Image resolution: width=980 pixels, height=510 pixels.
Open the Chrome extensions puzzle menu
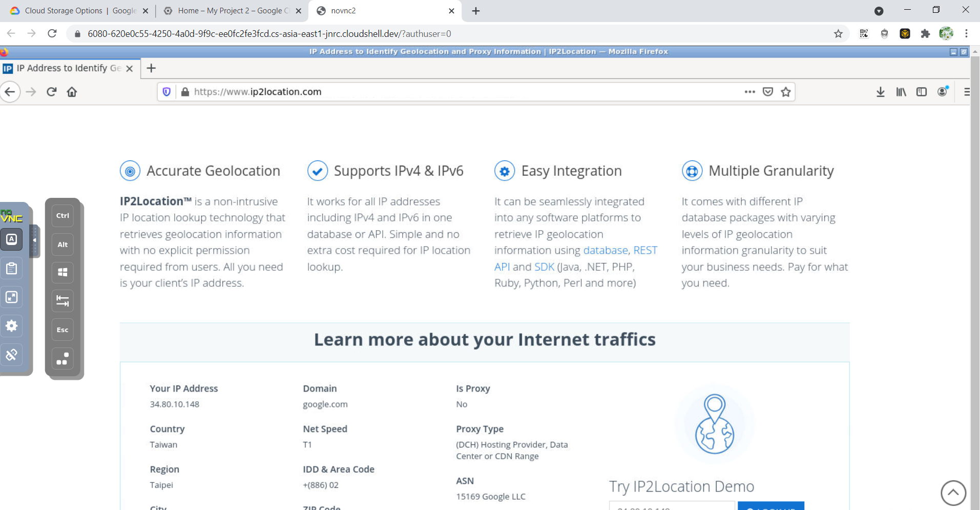click(925, 34)
